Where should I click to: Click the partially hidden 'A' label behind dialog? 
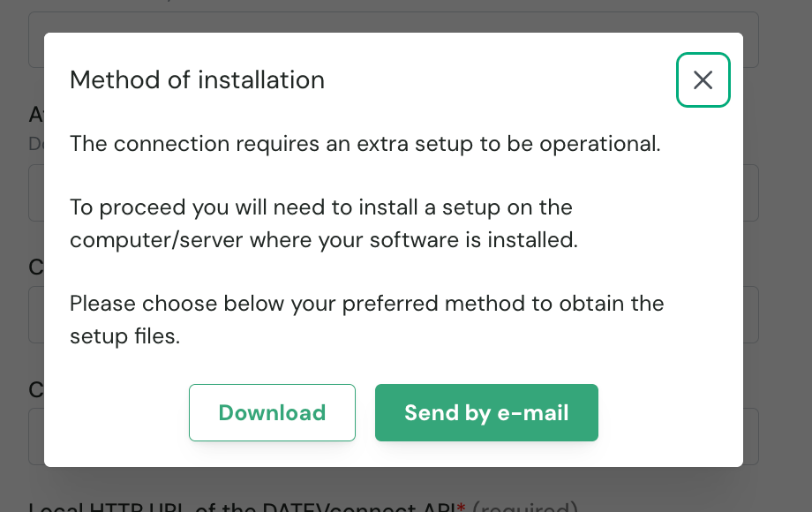pyautogui.click(x=36, y=115)
